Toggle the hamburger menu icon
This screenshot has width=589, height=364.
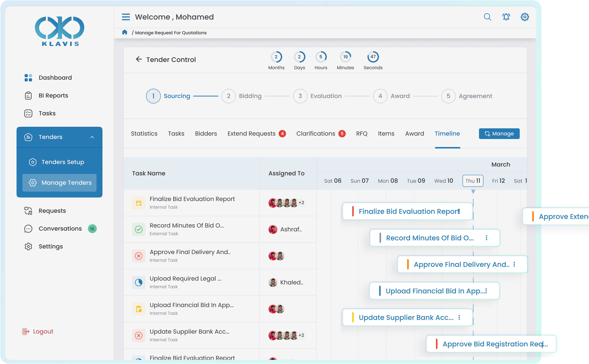click(x=126, y=17)
